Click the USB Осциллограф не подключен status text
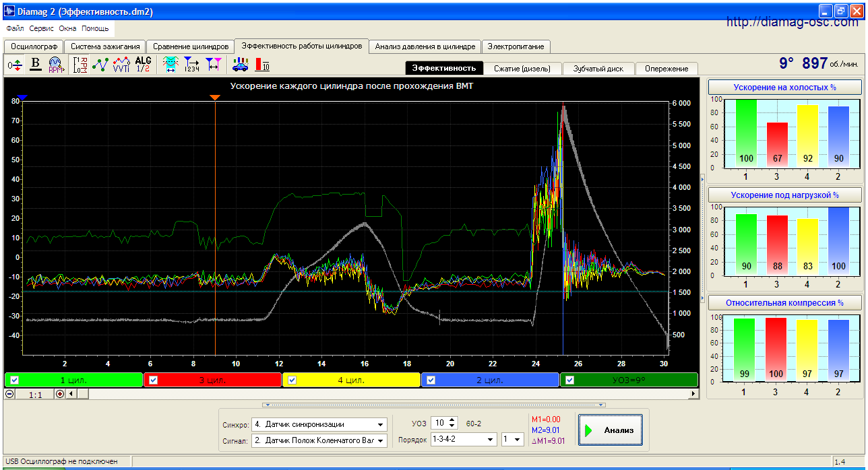The image size is (868, 470). [61, 461]
